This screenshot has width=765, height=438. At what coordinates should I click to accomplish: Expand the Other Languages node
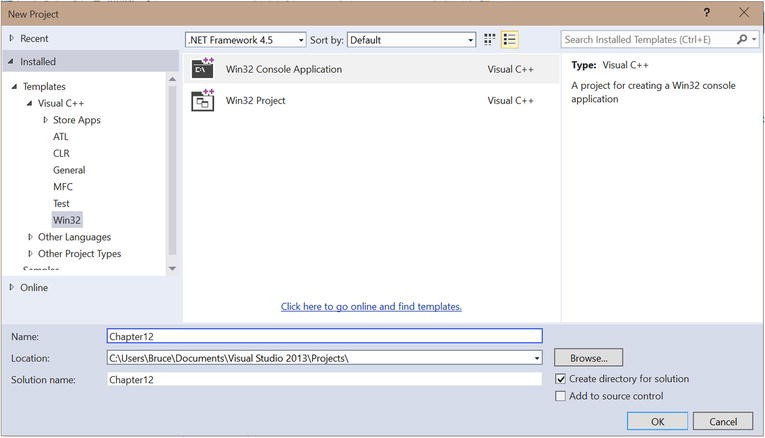[x=30, y=237]
